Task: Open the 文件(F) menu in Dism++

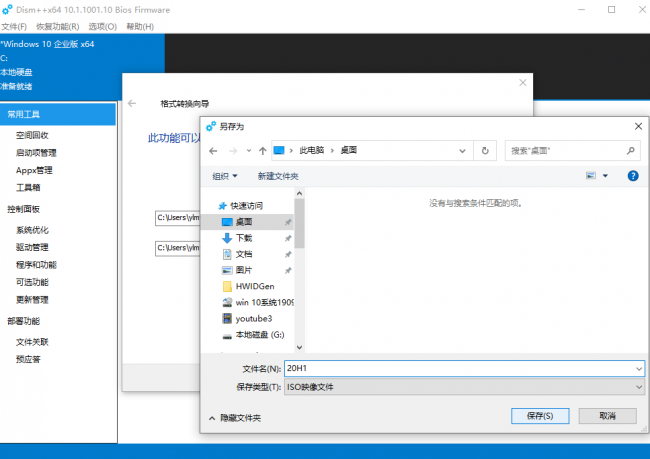Action: pos(14,27)
